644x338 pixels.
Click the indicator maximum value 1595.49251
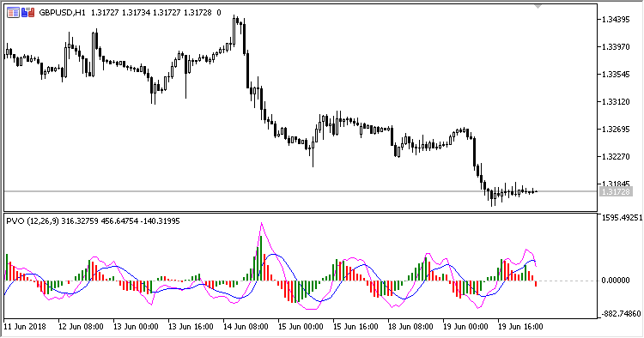point(622,217)
